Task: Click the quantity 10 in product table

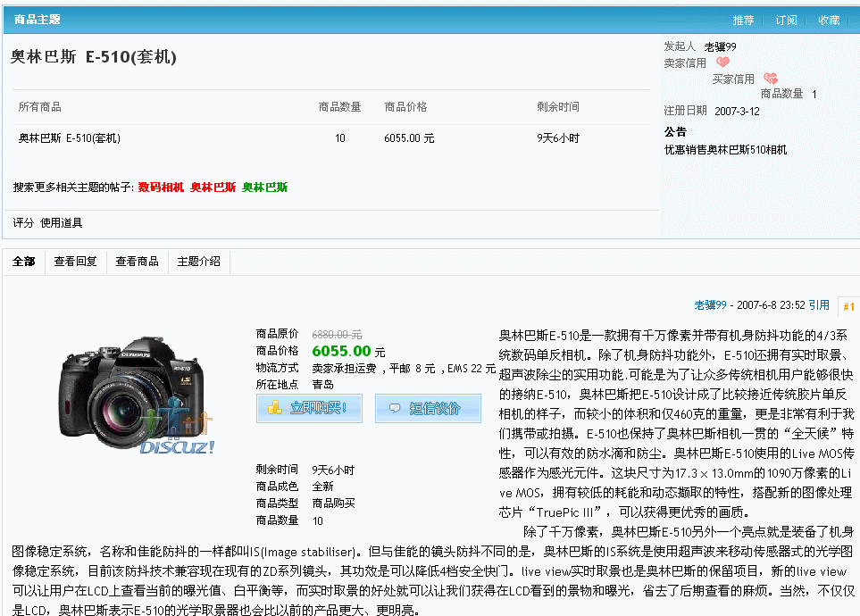Action: click(x=340, y=138)
